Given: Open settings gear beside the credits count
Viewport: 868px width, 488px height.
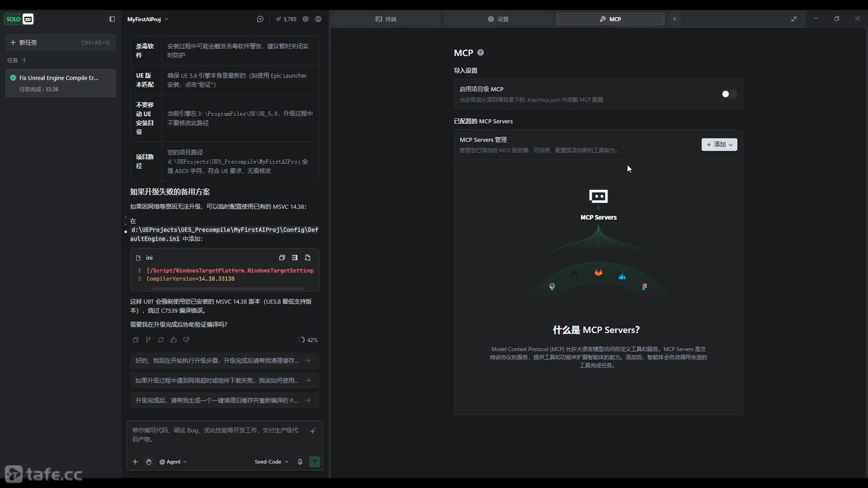Looking at the screenshot, I should coord(306,19).
